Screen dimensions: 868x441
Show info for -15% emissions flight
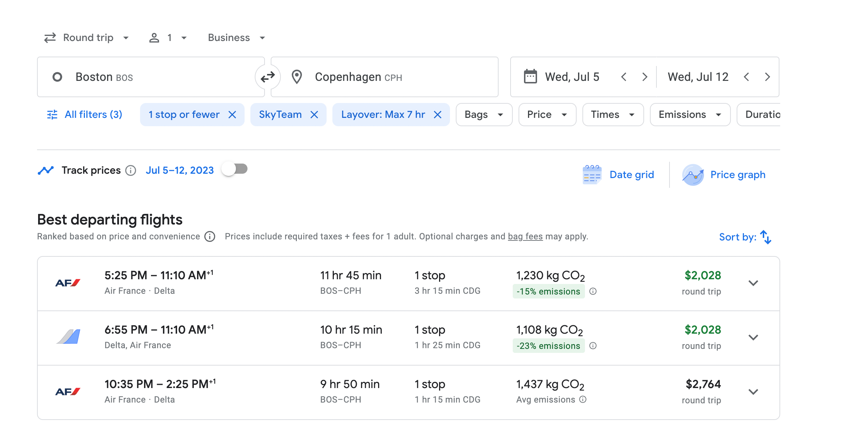(x=593, y=291)
